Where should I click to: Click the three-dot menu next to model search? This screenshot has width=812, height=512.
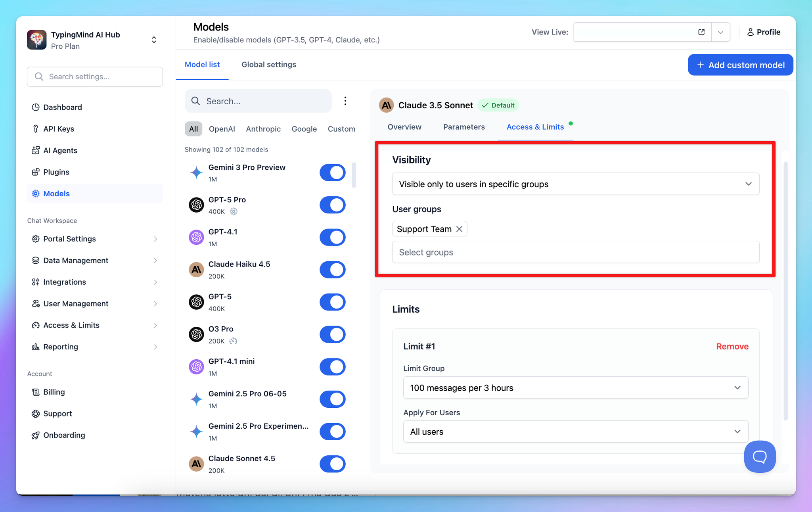[x=345, y=101]
